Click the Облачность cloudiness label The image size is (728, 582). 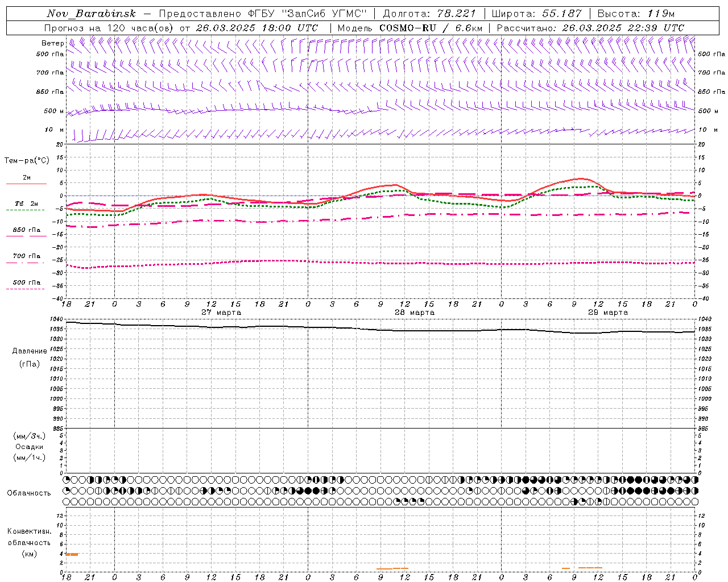[x=29, y=493]
